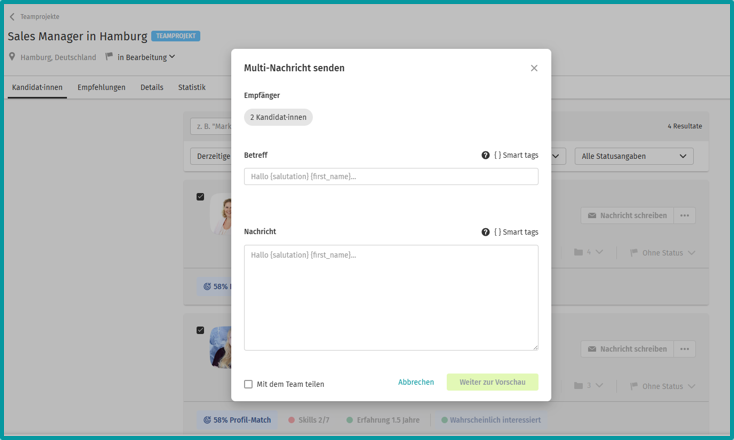734x440 pixels.
Task: Click Abbrechen to cancel the message
Action: pyautogui.click(x=416, y=382)
